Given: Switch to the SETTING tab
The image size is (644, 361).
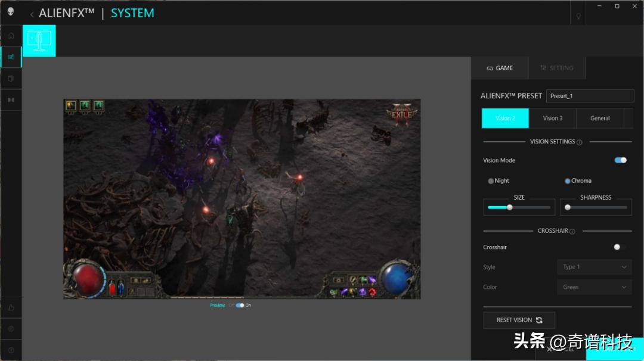Looking at the screenshot, I should [556, 68].
